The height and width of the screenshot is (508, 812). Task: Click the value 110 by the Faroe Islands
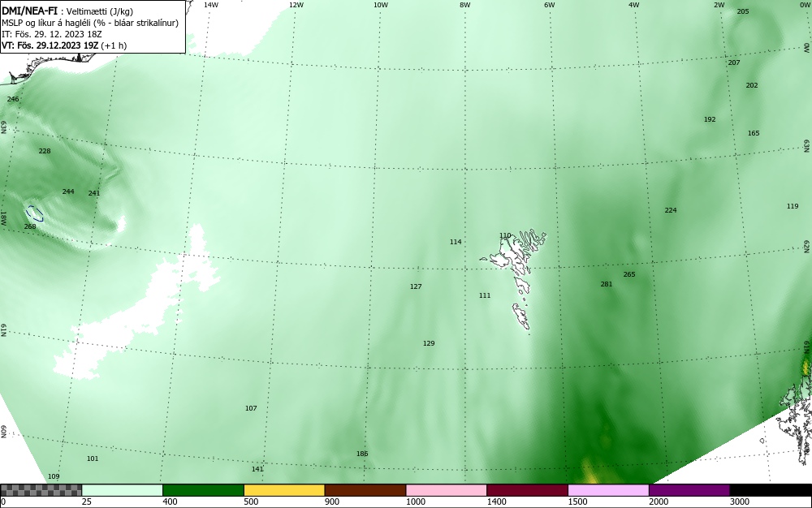pos(505,235)
